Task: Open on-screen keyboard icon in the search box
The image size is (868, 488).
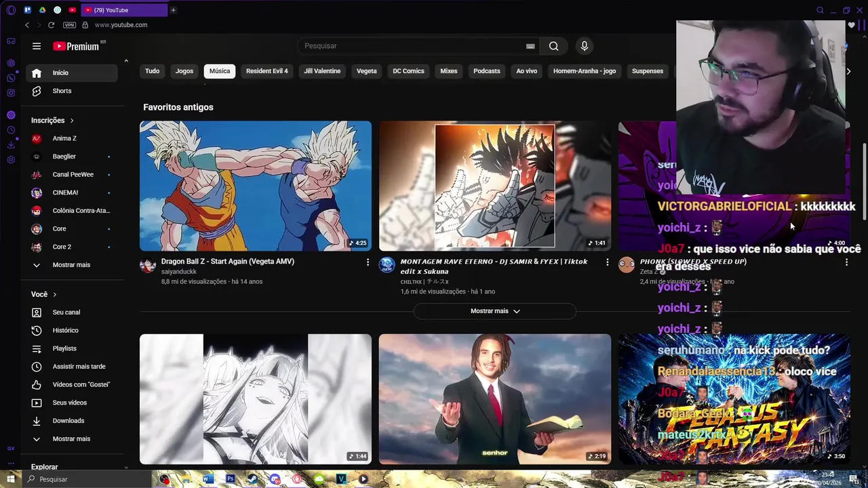Action: pos(530,46)
